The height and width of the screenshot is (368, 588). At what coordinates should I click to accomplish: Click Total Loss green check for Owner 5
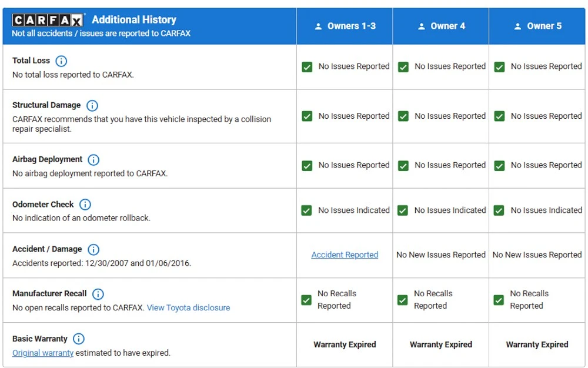[499, 67]
